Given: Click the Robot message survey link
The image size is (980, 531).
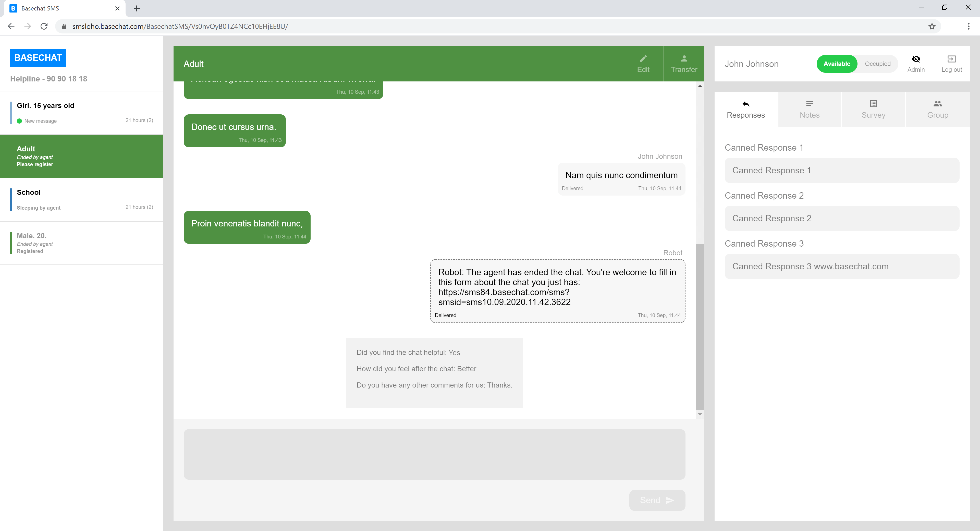Looking at the screenshot, I should pyautogui.click(x=504, y=297).
